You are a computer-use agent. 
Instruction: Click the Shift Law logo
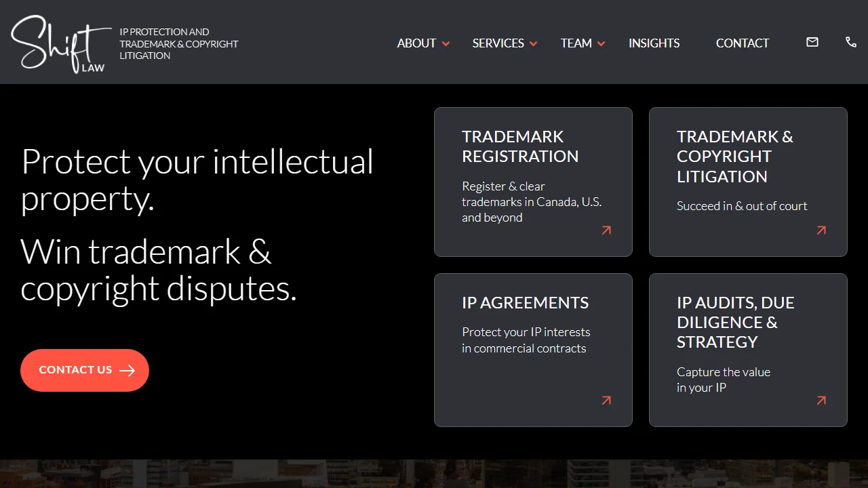(x=61, y=44)
